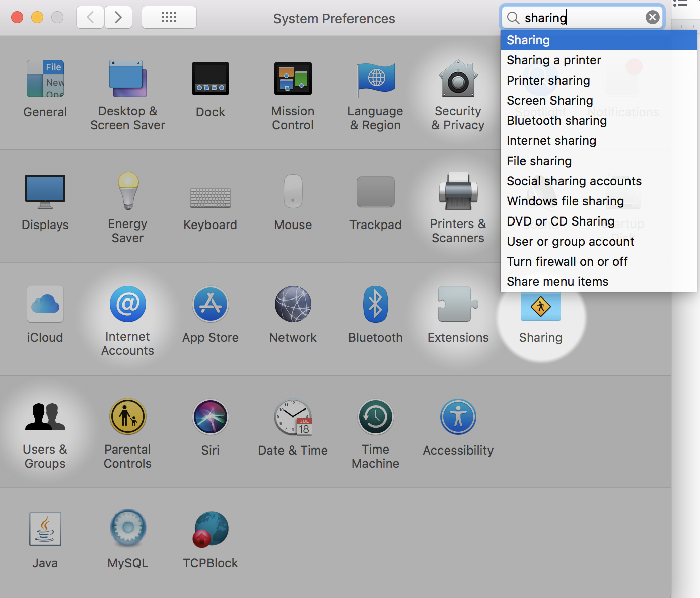Choose 'Bluetooth sharing' suggestion

(x=599, y=121)
